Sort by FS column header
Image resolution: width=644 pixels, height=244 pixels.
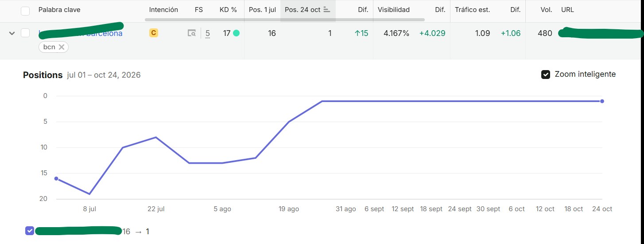[198, 10]
